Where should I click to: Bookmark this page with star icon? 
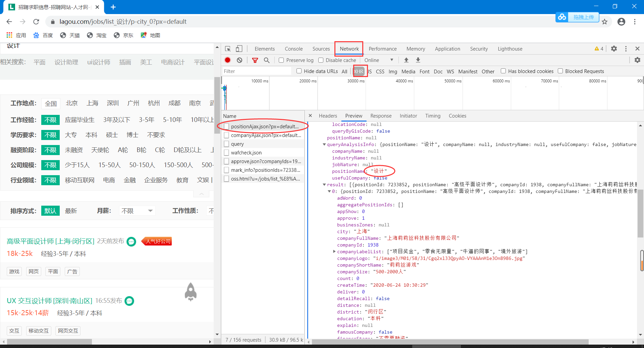tap(604, 22)
